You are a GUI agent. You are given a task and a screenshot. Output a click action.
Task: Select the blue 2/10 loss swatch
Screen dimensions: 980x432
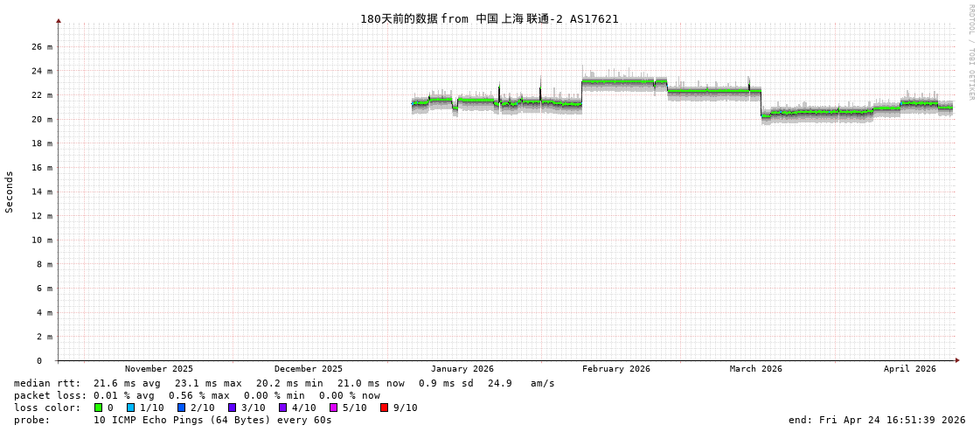(182, 408)
